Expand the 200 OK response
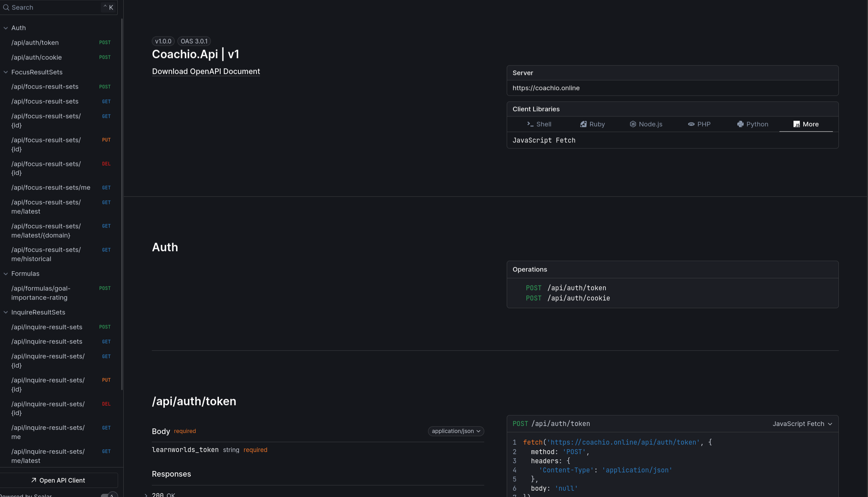Viewport: 868px width, 497px height. pyautogui.click(x=146, y=495)
